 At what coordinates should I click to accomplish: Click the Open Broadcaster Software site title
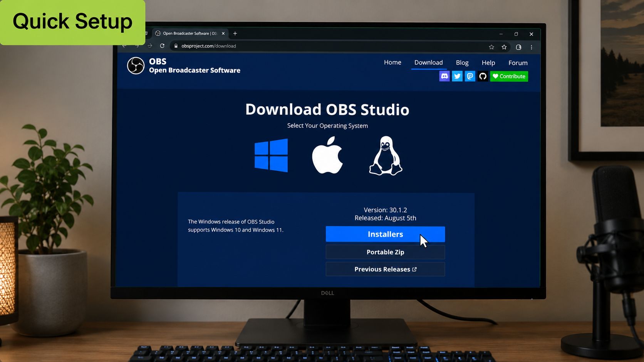pos(195,70)
